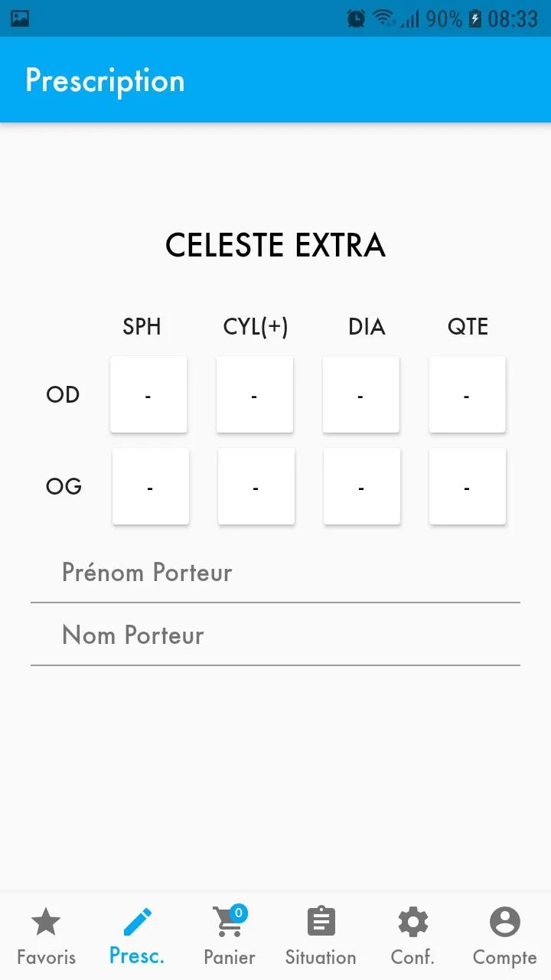Image resolution: width=551 pixels, height=980 pixels.
Task: Tap the alarm clock status icon
Action: (x=356, y=18)
